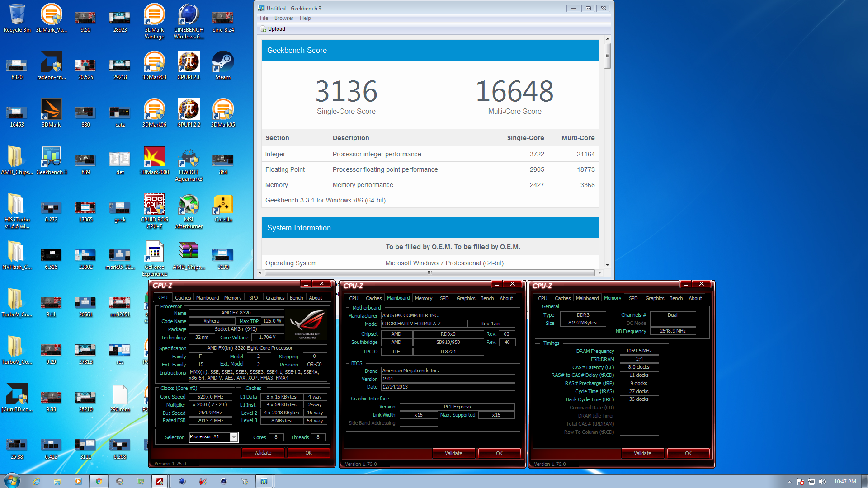Click the Geekbench scroll down arrow
This screenshot has height=488, width=868.
coord(607,265)
